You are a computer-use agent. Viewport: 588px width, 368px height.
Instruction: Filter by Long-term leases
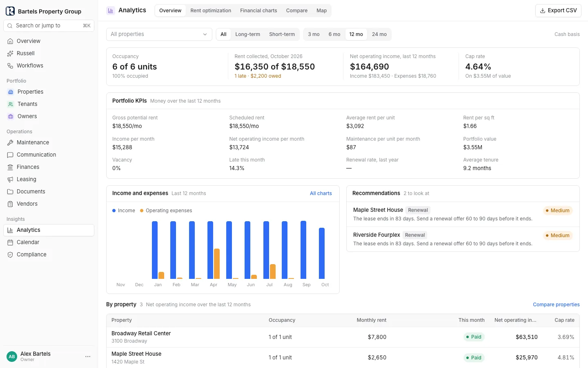[247, 34]
